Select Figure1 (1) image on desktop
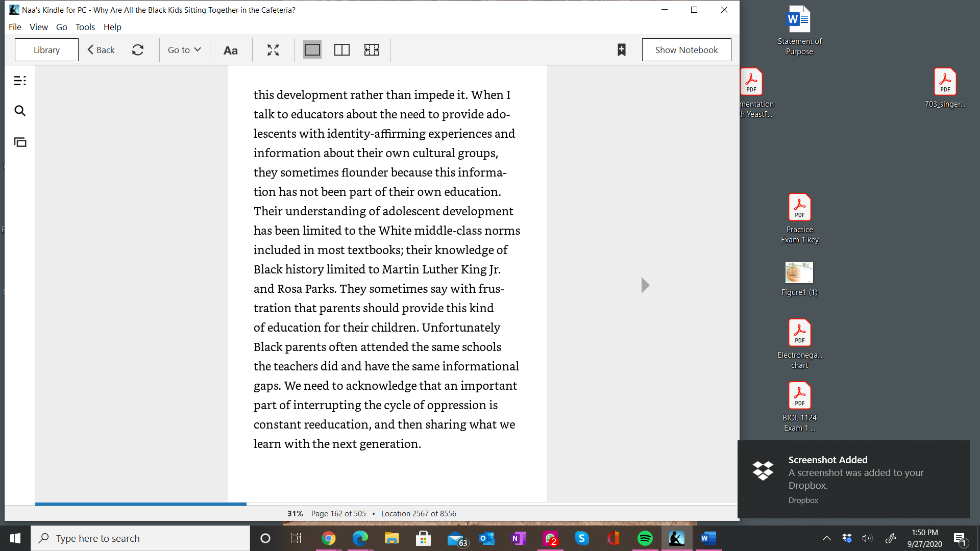Viewport: 980px width, 551px height. [799, 279]
